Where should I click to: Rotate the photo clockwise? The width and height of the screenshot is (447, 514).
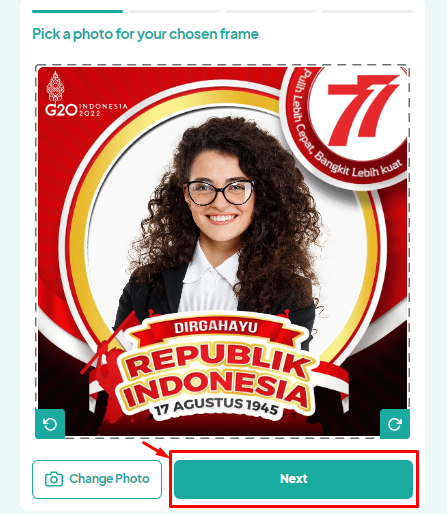click(x=395, y=424)
